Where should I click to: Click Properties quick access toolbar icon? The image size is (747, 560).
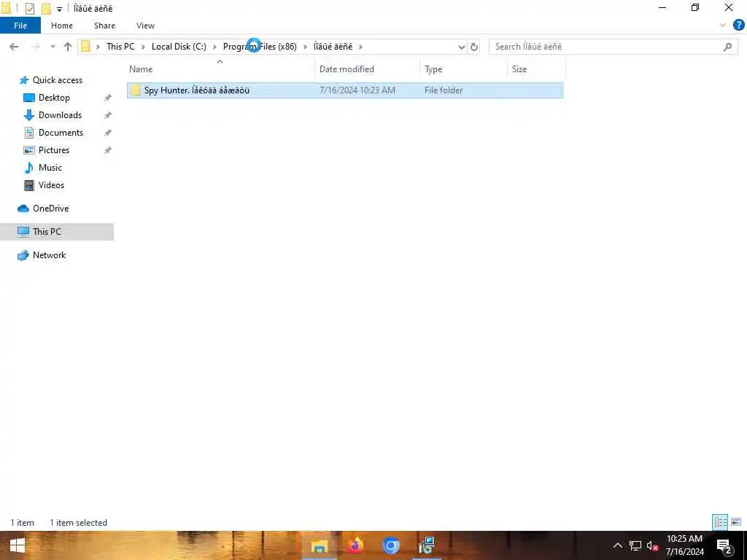[x=29, y=8]
